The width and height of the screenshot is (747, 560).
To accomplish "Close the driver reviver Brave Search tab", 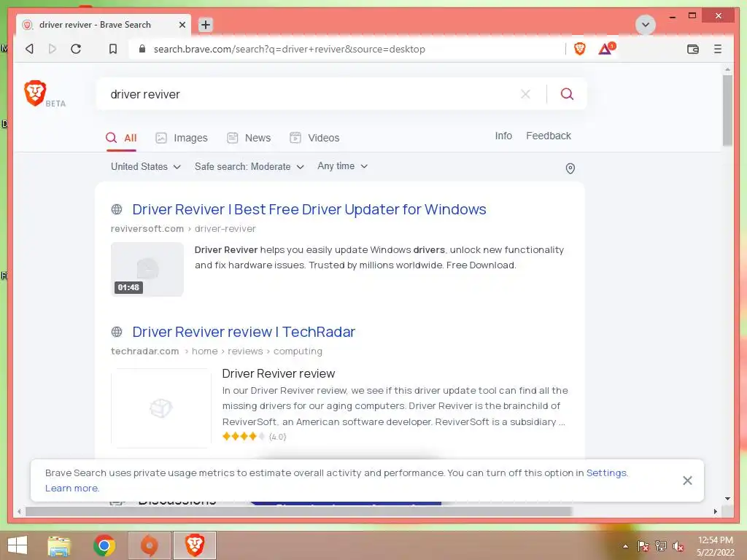I will [182, 25].
